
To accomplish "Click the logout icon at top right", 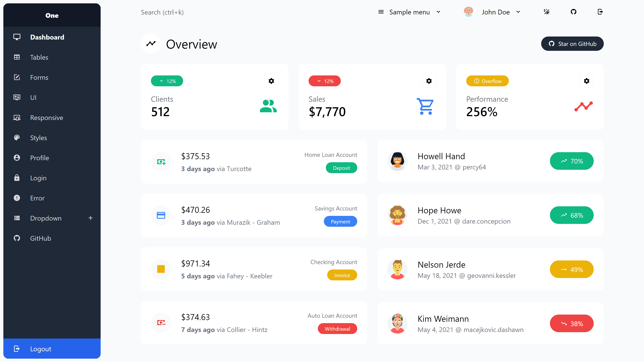I will point(600,12).
